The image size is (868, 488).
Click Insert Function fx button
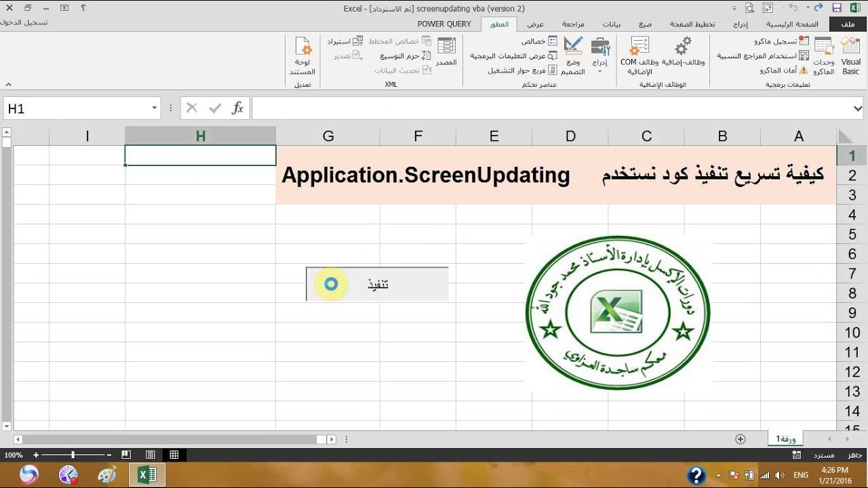click(x=237, y=108)
